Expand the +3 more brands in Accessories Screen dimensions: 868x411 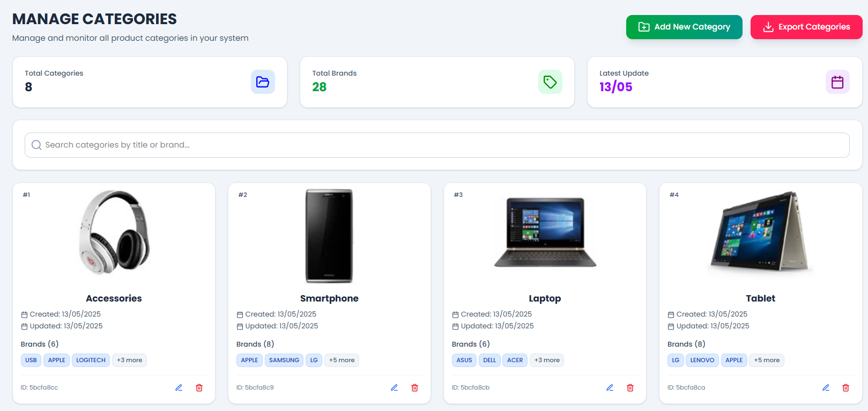coord(130,360)
